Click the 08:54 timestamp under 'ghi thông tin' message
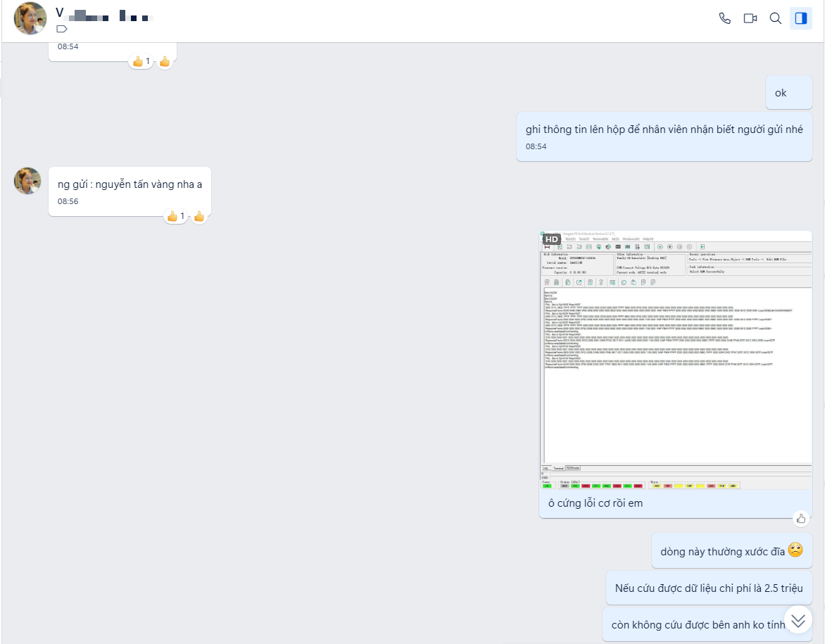The width and height of the screenshot is (825, 644). (x=536, y=147)
